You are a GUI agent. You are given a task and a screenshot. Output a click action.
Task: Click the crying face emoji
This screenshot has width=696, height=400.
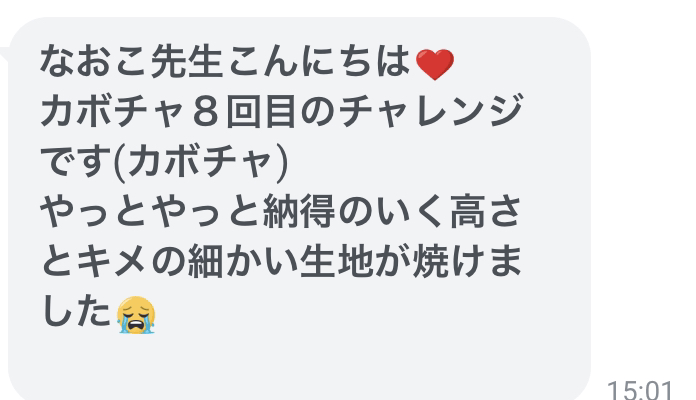(136, 315)
